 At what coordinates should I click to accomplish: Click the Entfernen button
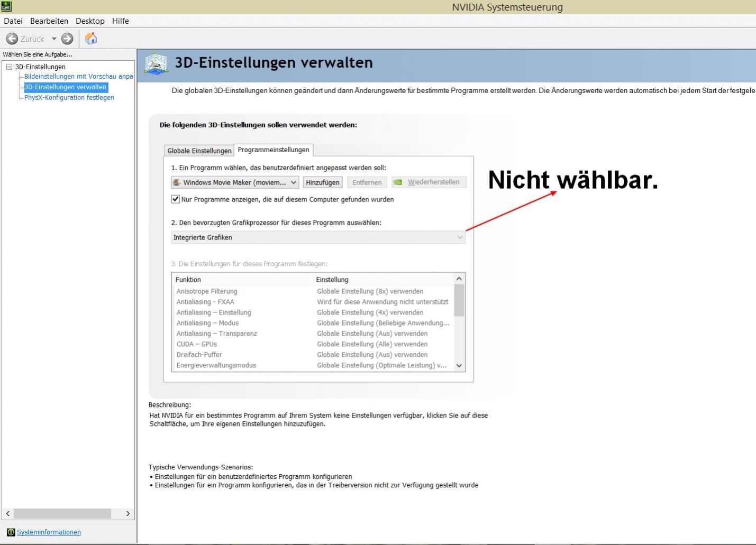pyautogui.click(x=367, y=182)
